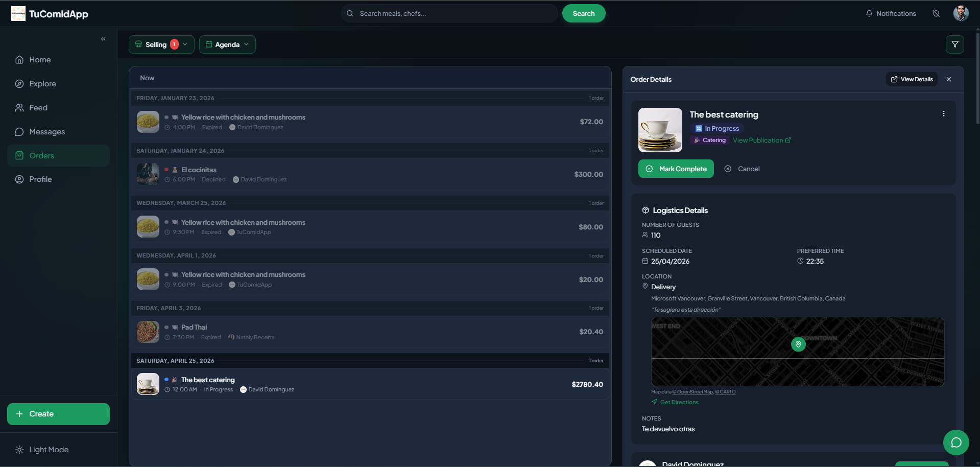This screenshot has width=980, height=467.
Task: Select the Explore icon in sidebar
Action: pyautogui.click(x=19, y=83)
